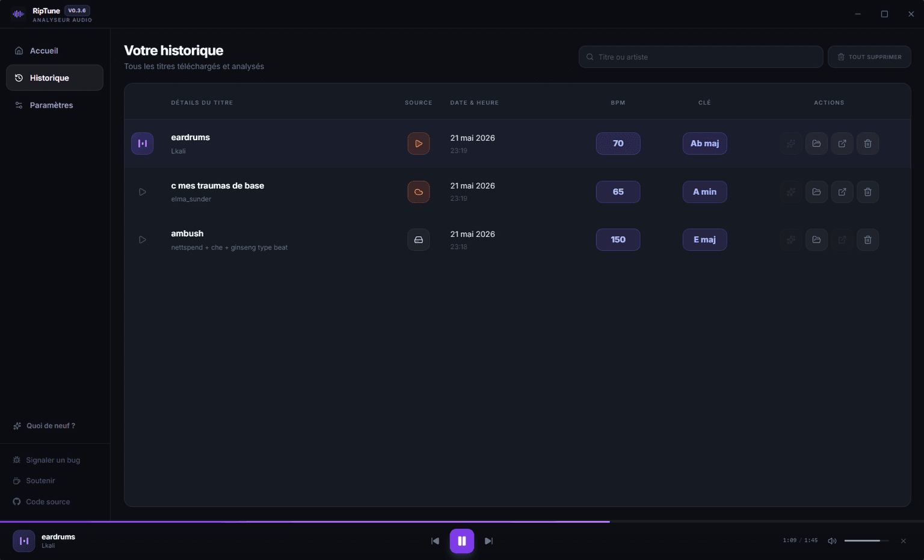
Task: Click the now-playing eardrums artwork in player bar
Action: tap(24, 541)
